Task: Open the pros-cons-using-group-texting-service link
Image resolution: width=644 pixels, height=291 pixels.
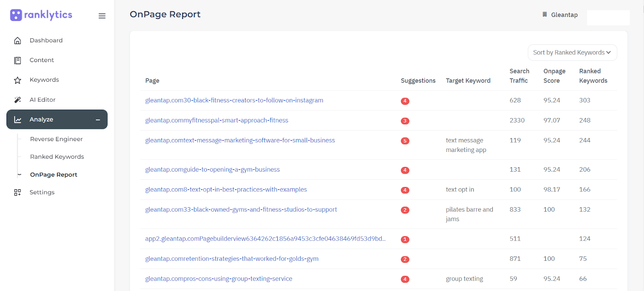Action: (x=219, y=279)
